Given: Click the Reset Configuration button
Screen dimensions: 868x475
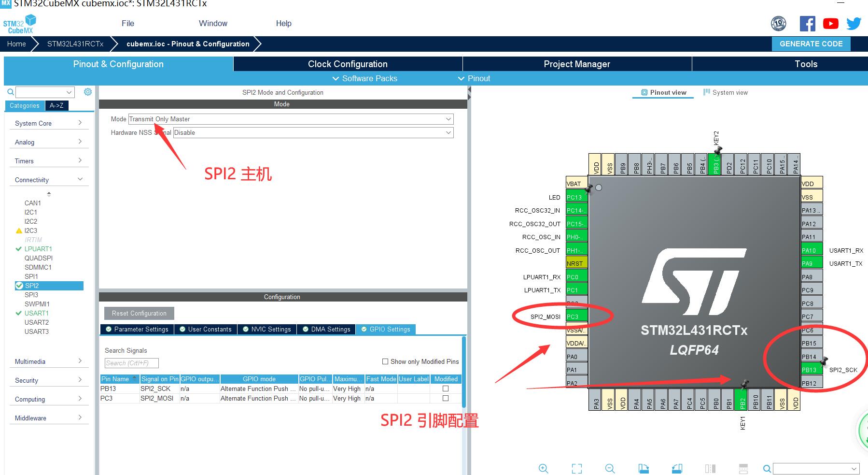Looking at the screenshot, I should click(139, 313).
